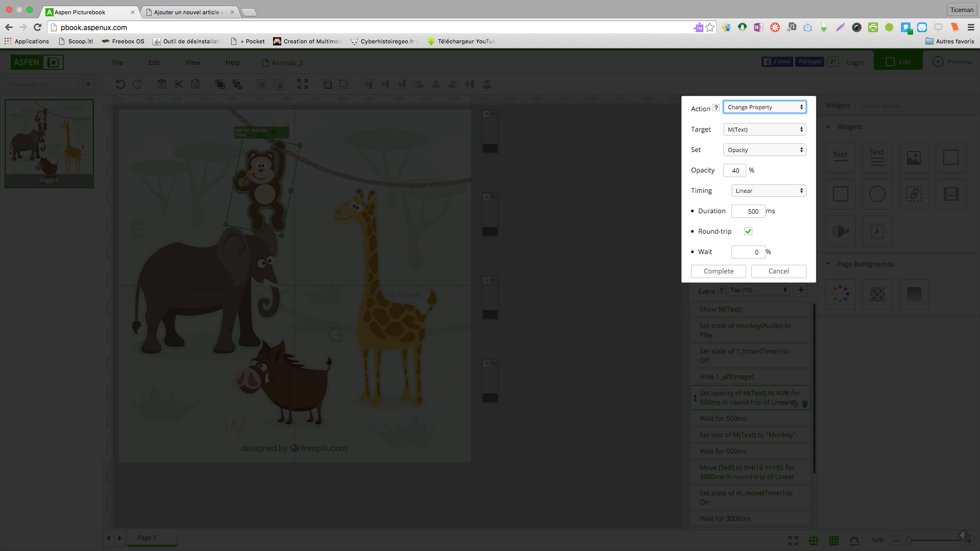This screenshot has height=551, width=980.
Task: Open the File menu
Action: [117, 62]
